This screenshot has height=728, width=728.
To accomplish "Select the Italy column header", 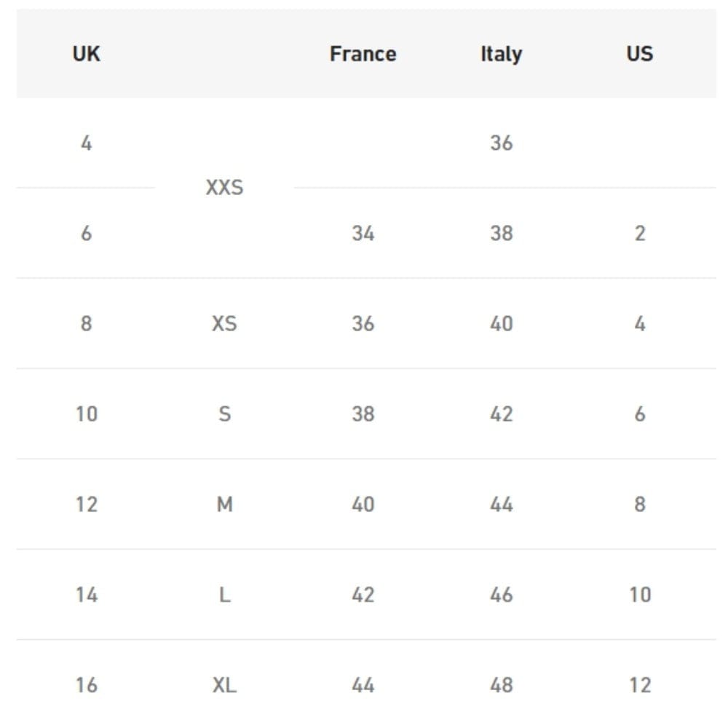I will click(501, 54).
